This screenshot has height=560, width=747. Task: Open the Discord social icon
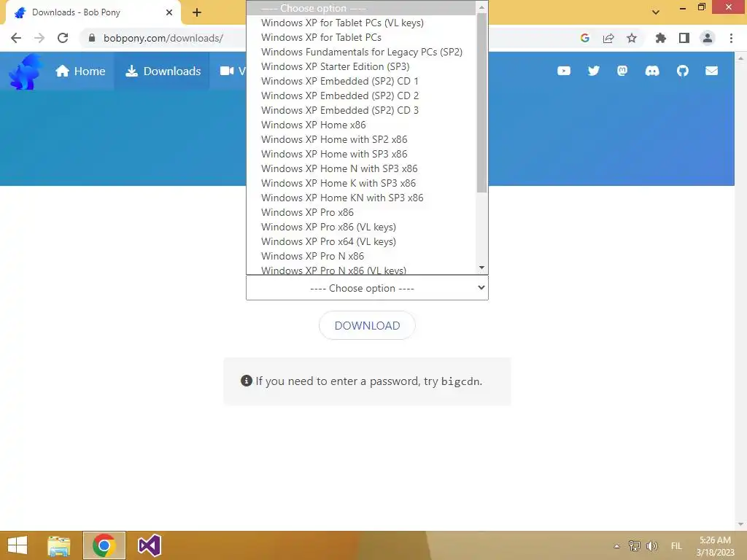652,71
